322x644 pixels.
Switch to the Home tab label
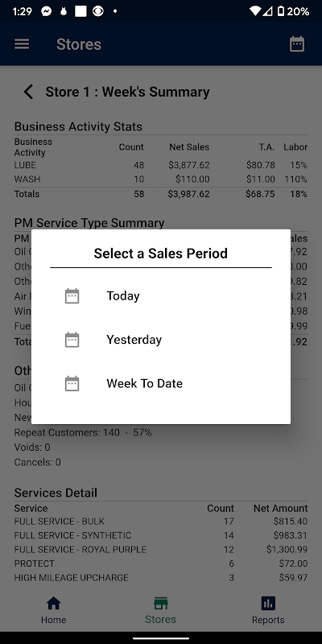click(x=53, y=620)
